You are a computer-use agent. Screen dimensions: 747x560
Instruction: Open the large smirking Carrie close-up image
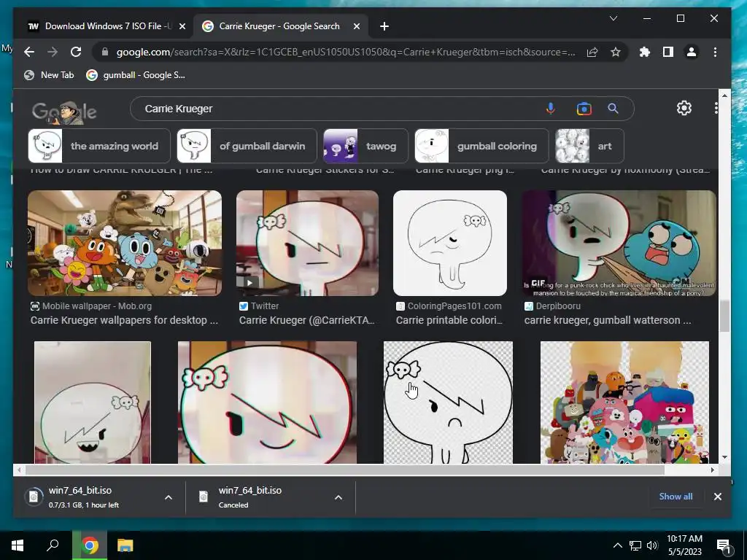(267, 402)
